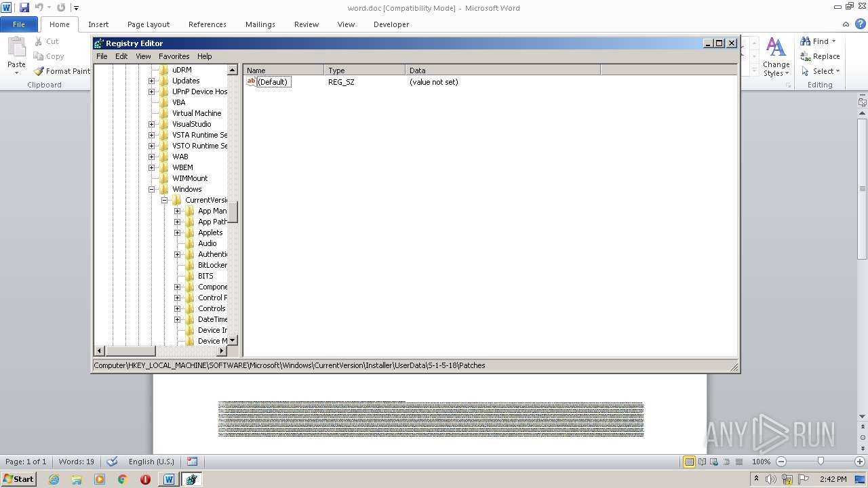Open the Registry Editor Help menu
868x488 pixels.
click(x=205, y=56)
